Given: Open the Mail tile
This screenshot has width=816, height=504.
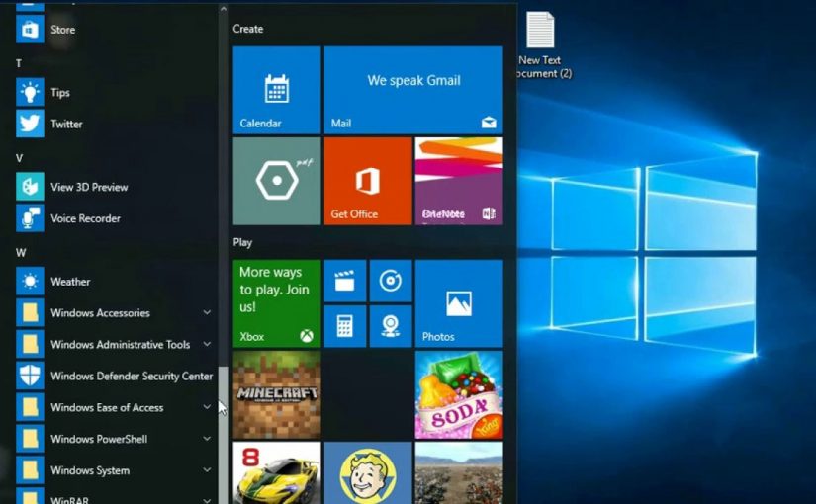Looking at the screenshot, I should pyautogui.click(x=413, y=90).
